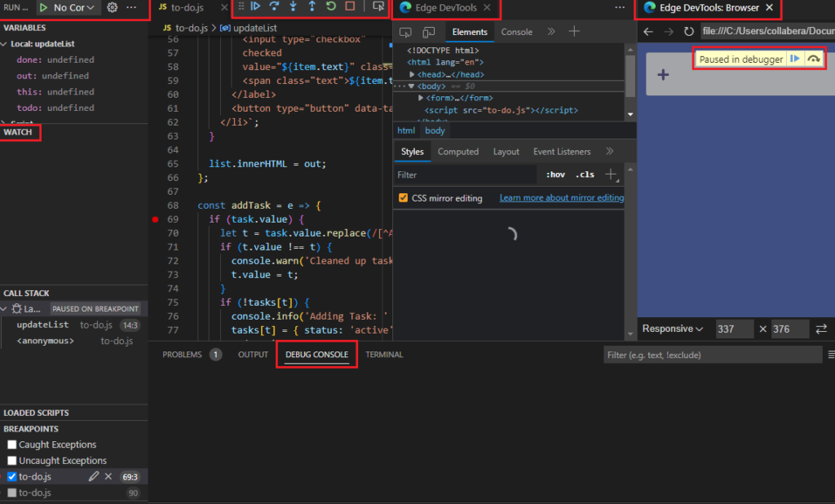Enable the to-do.js line 90 breakpoint checkbox
The width and height of the screenshot is (835, 504).
11,493
